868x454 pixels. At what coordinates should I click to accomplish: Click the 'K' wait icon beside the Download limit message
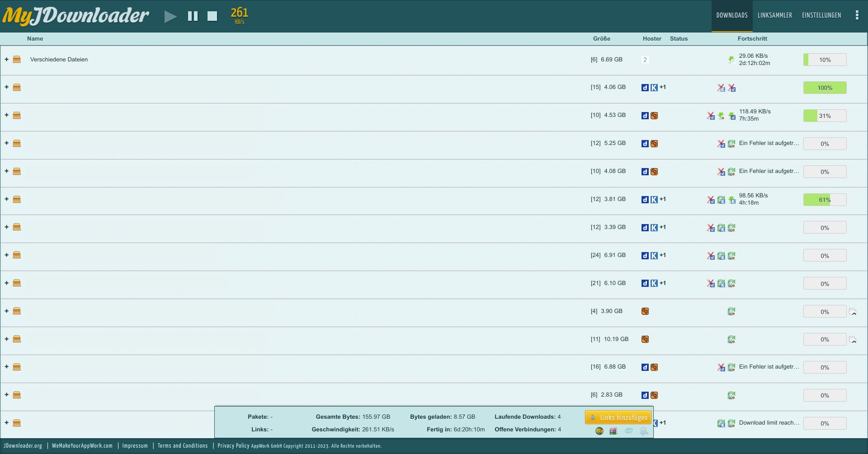721,423
